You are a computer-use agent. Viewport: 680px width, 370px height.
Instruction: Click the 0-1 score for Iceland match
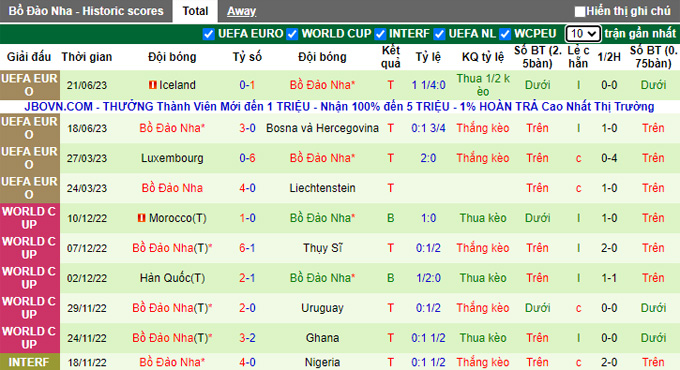247,85
